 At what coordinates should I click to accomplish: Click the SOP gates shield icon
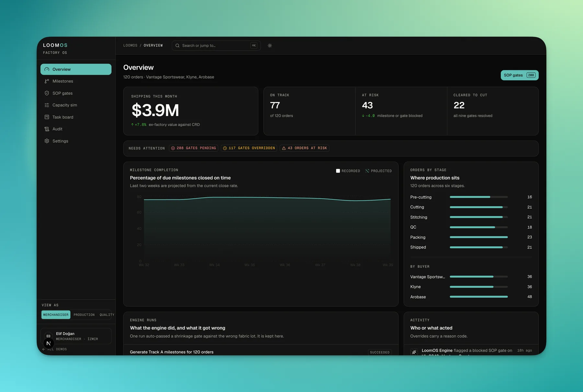click(47, 93)
